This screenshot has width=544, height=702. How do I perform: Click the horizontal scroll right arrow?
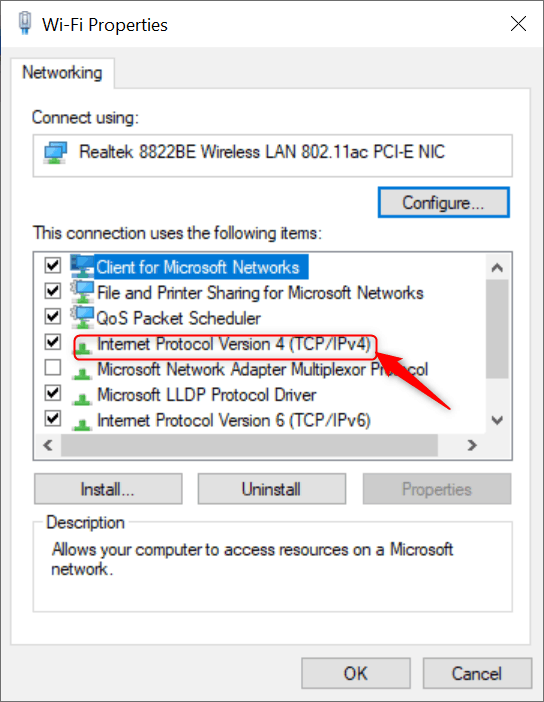tap(472, 445)
